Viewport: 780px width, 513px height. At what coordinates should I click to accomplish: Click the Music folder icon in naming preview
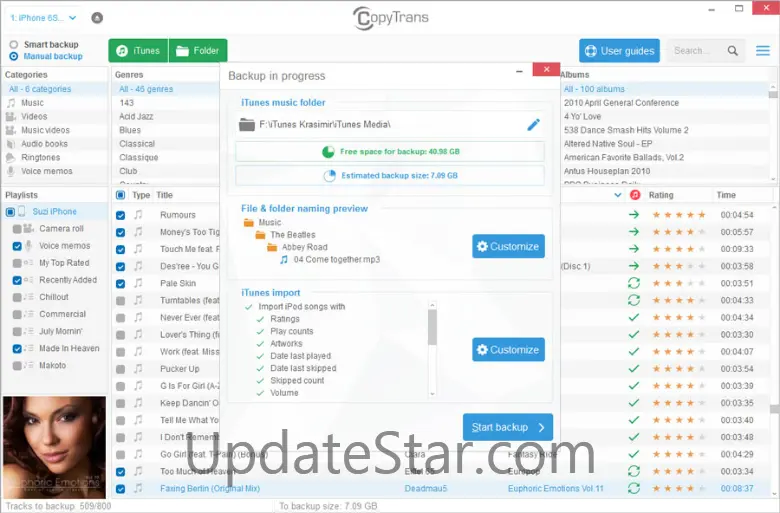[249, 222]
